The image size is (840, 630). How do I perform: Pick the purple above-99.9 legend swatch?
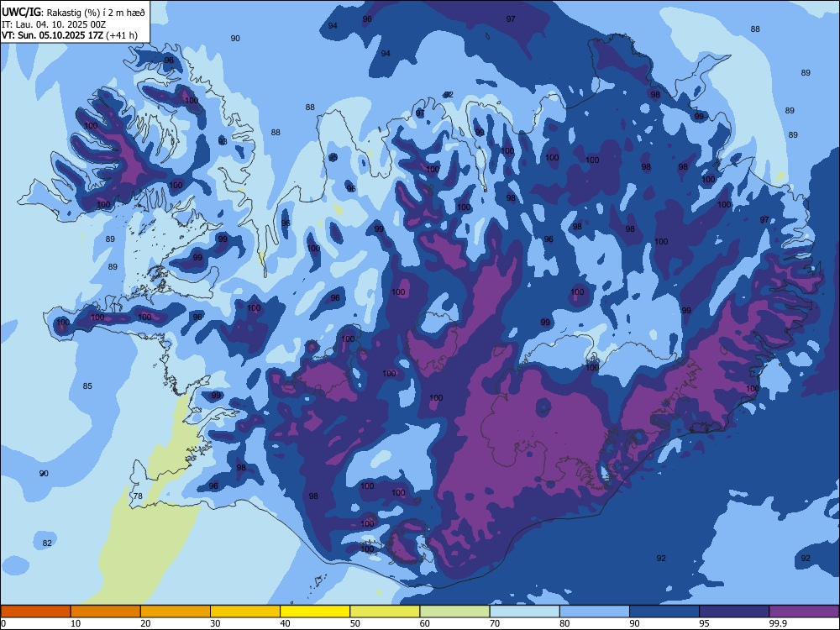tap(804, 612)
